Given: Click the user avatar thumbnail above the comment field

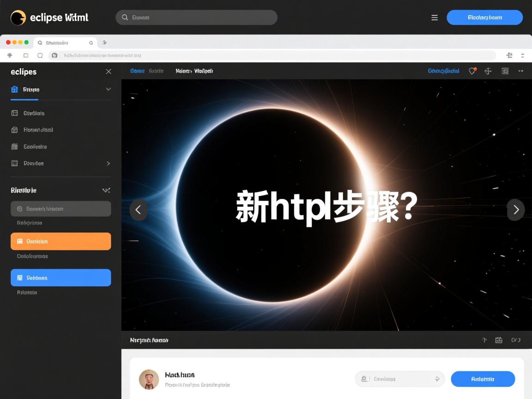Looking at the screenshot, I should click(x=149, y=379).
